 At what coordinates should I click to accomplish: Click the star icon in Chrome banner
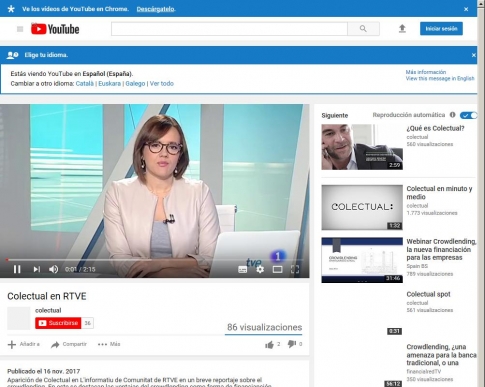[x=11, y=9]
